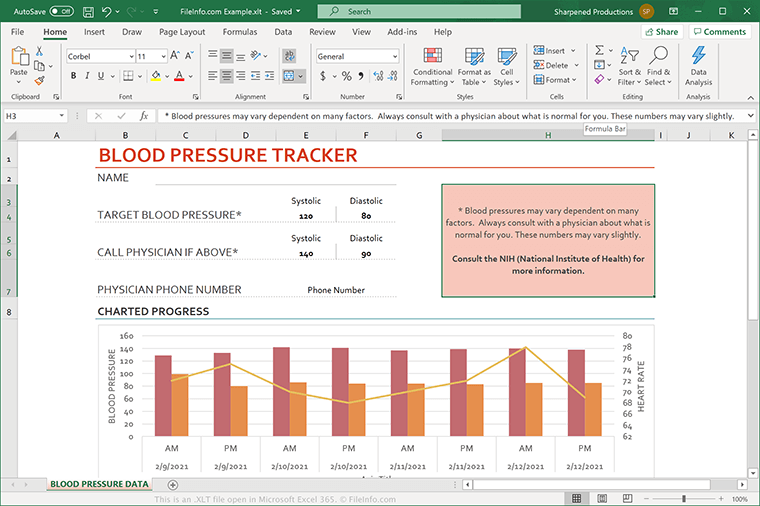Click the Orientation angled text icon
760x506 pixels.
point(255,56)
